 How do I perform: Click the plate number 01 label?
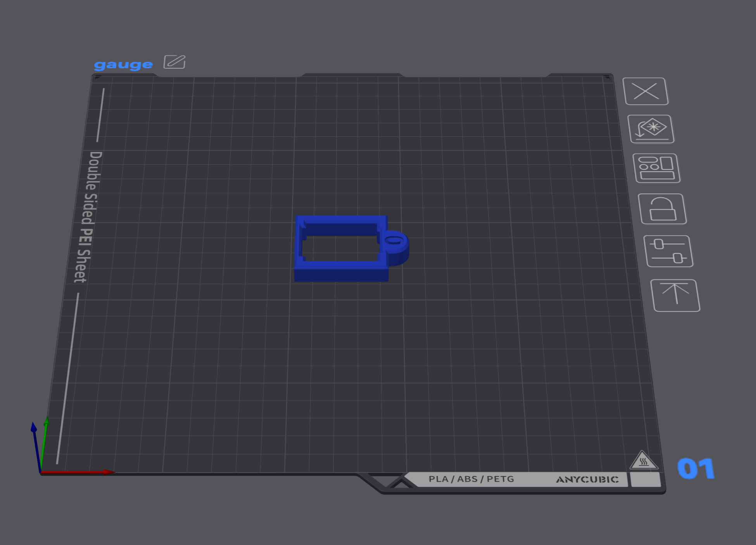(696, 468)
